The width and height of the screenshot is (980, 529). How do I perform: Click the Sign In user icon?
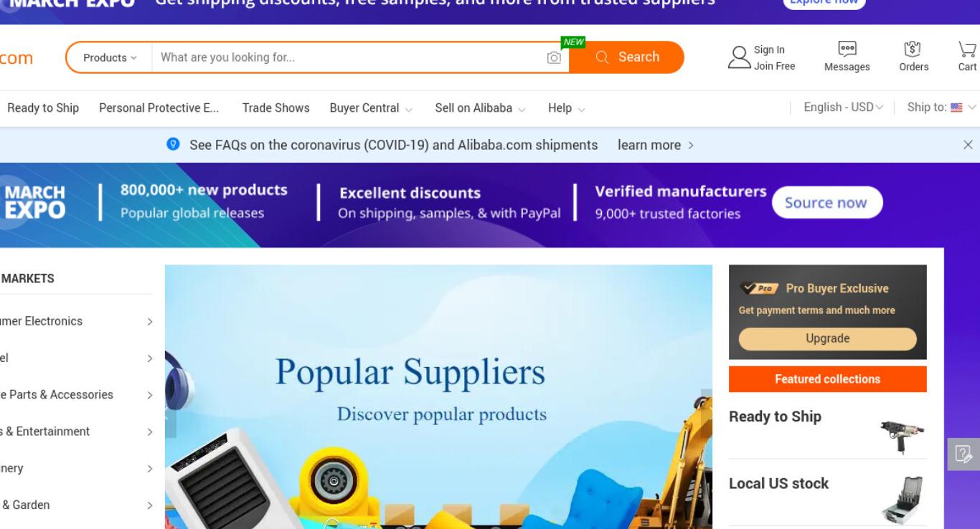tap(739, 57)
